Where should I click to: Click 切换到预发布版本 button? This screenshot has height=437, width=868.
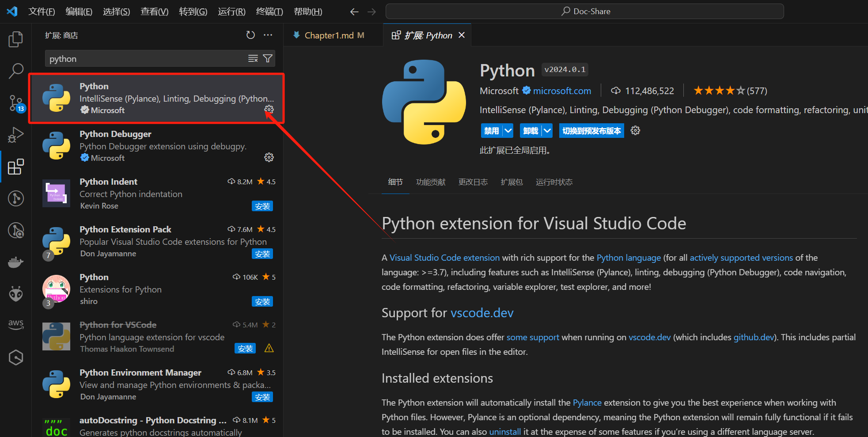pyautogui.click(x=591, y=130)
